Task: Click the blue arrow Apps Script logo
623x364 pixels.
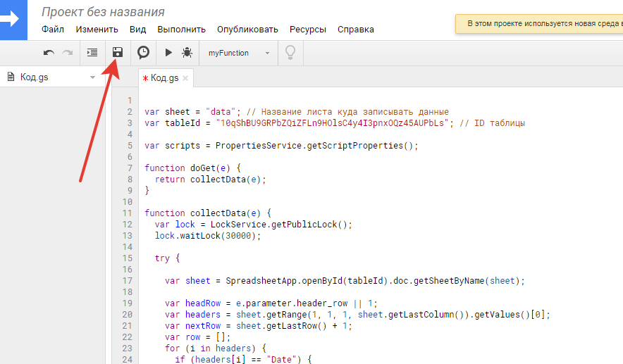Action: (13, 20)
